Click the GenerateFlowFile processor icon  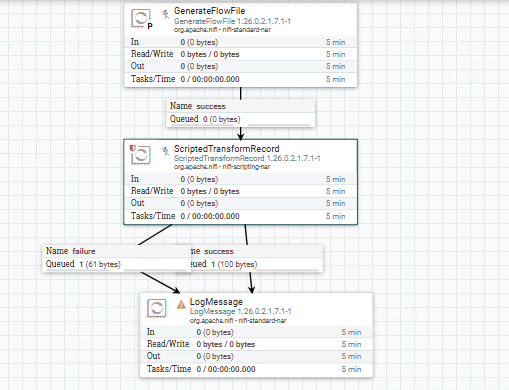tap(141, 18)
